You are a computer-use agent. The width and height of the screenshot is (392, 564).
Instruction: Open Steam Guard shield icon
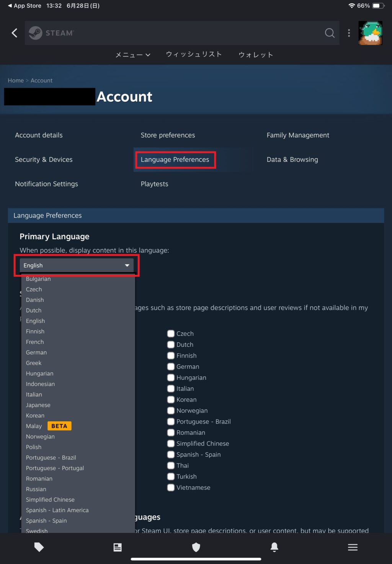click(196, 547)
